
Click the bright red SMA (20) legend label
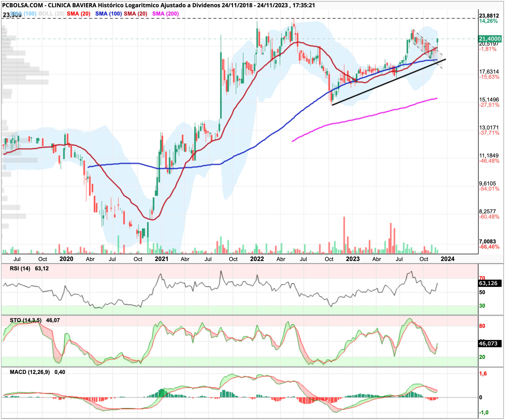(x=78, y=14)
